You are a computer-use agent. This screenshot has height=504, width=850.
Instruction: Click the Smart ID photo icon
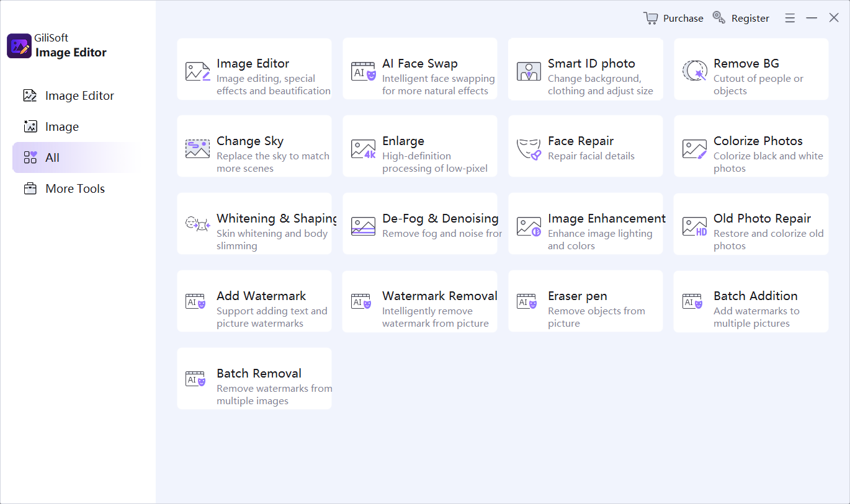[529, 71]
